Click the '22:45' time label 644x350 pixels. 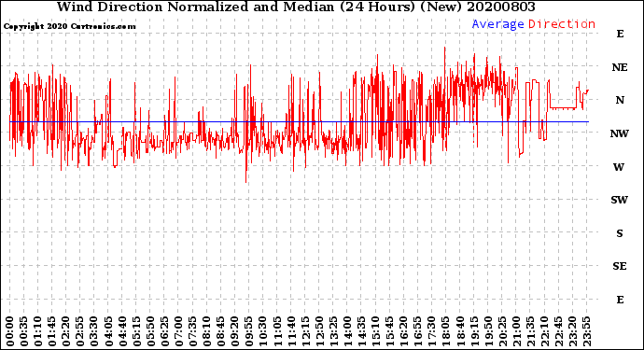point(558,331)
